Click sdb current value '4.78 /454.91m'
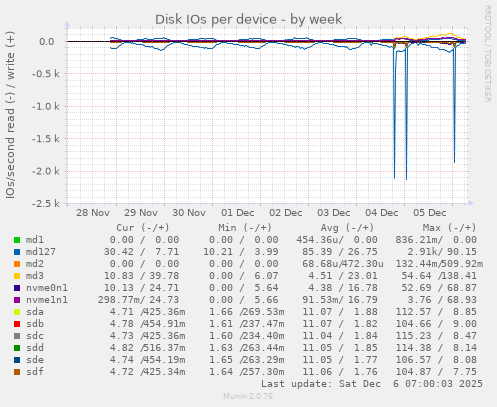497x407 pixels. (x=148, y=324)
